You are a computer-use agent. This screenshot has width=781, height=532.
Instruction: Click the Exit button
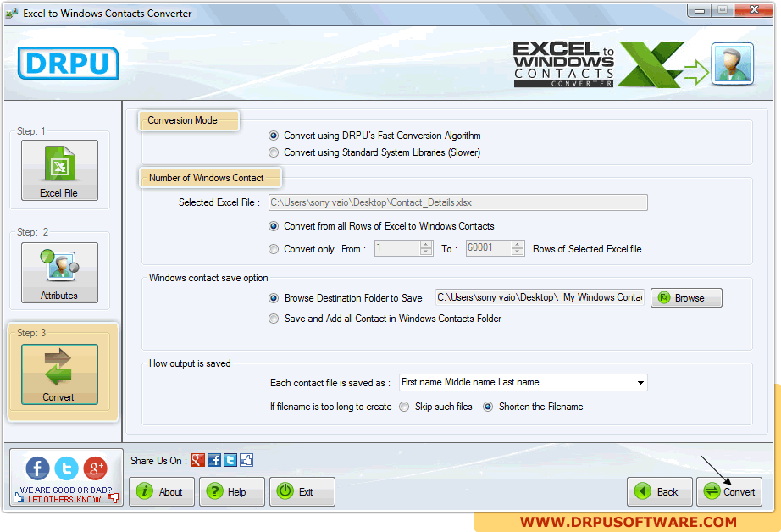pyautogui.click(x=302, y=491)
